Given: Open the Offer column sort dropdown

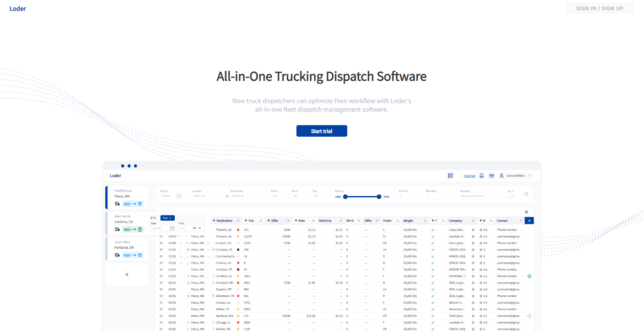Looking at the screenshot, I should (x=269, y=221).
